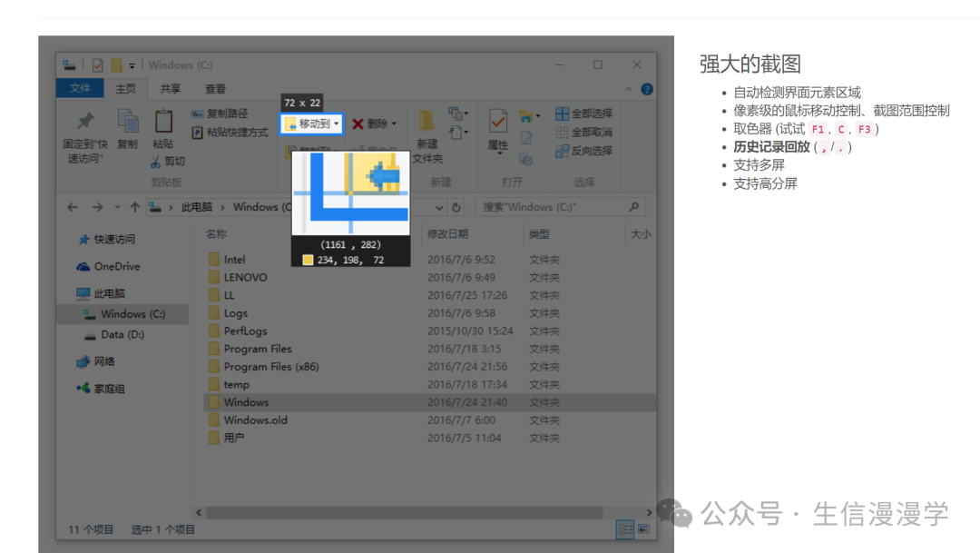Open the recent locations dropdown arrow

pyautogui.click(x=117, y=207)
